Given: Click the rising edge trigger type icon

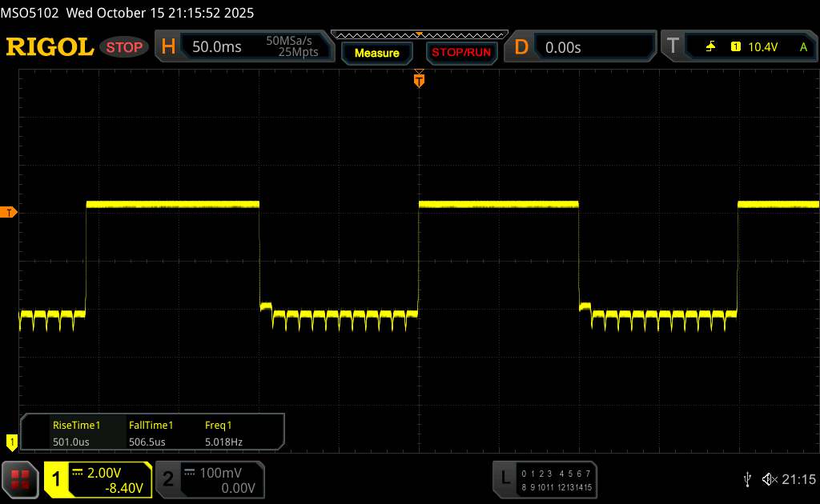Looking at the screenshot, I should [x=710, y=47].
